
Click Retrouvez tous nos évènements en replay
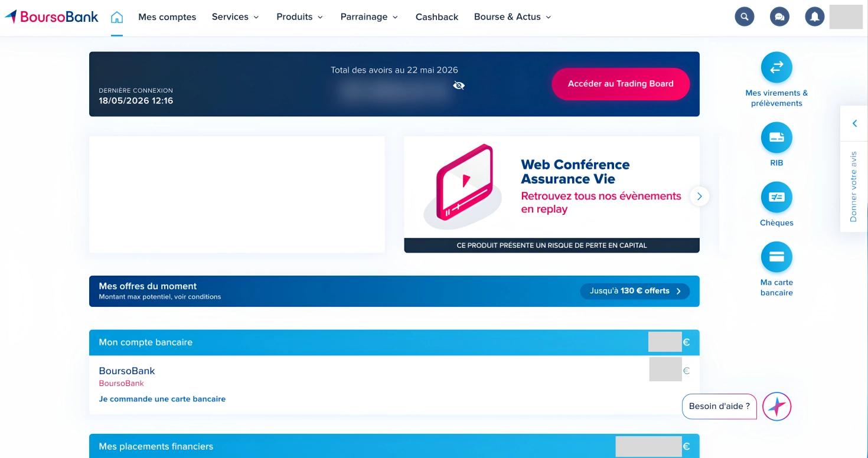point(601,202)
